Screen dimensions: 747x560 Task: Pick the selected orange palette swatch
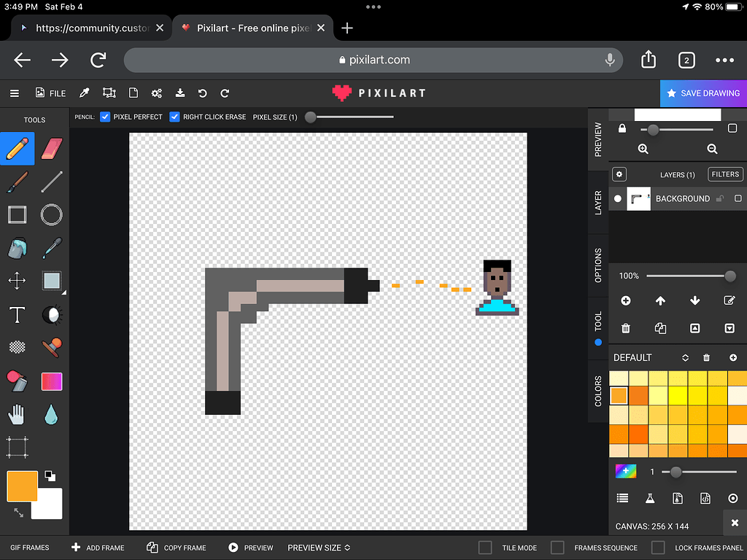pos(618,395)
